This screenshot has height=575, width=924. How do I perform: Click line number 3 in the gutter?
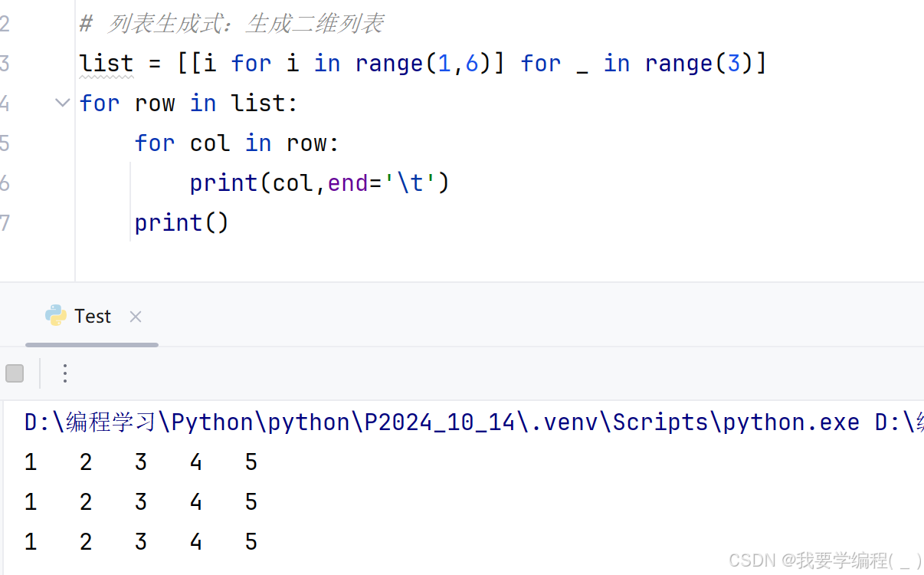click(5, 63)
